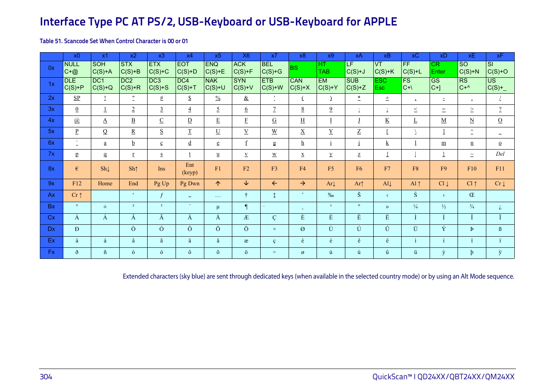Click the Ax row header
Viewport: 555px width, 392px height.
click(x=51, y=196)
